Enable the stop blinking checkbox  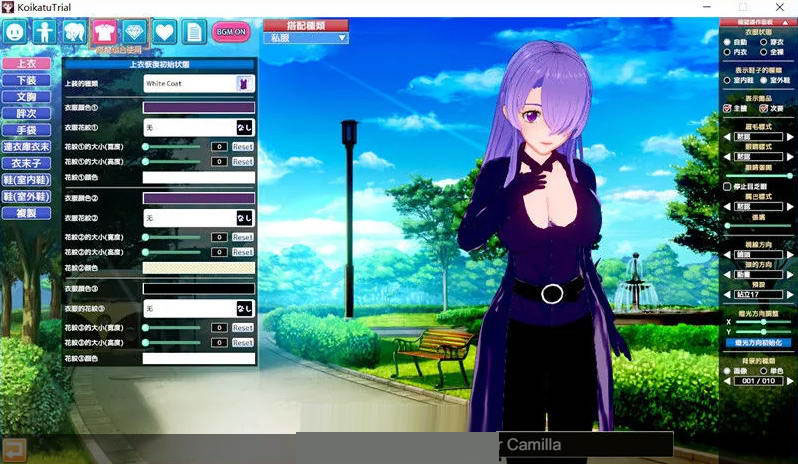tap(727, 187)
